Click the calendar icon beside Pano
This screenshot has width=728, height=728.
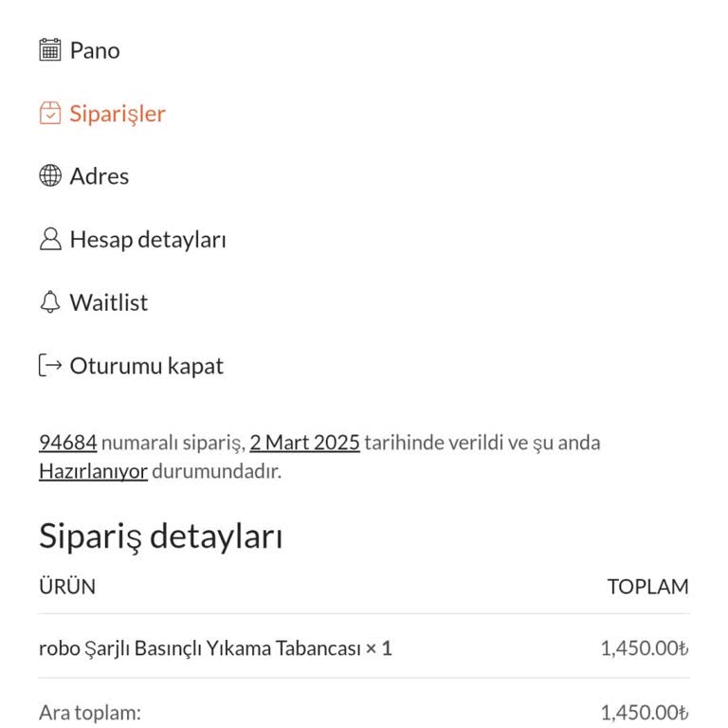point(50,50)
